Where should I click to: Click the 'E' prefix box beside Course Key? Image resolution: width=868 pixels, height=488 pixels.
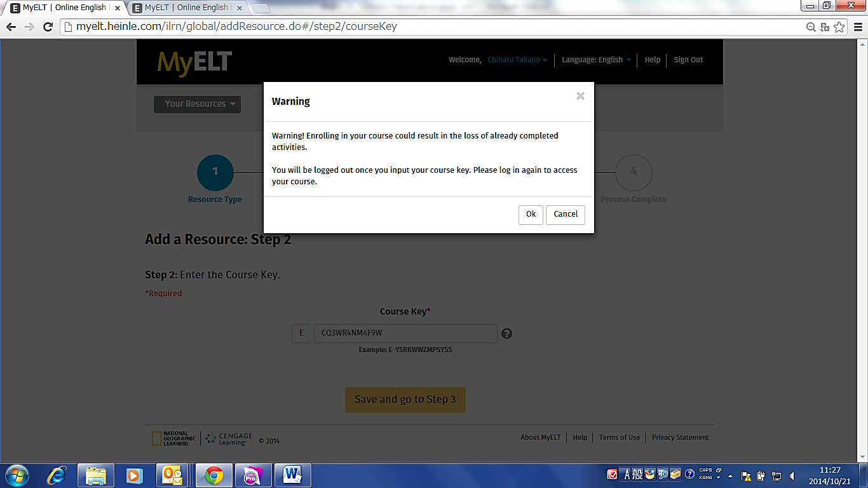coord(301,334)
